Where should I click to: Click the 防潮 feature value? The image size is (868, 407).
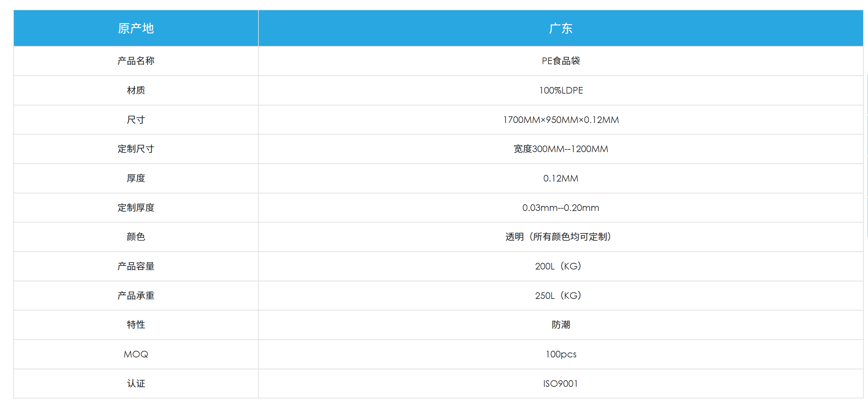pos(561,325)
